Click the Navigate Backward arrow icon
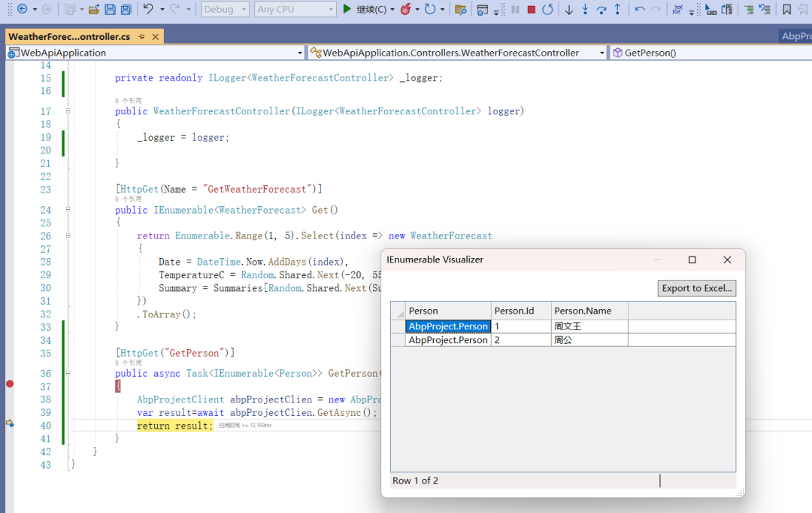Screen dimensions: 812x513 coord(23,9)
